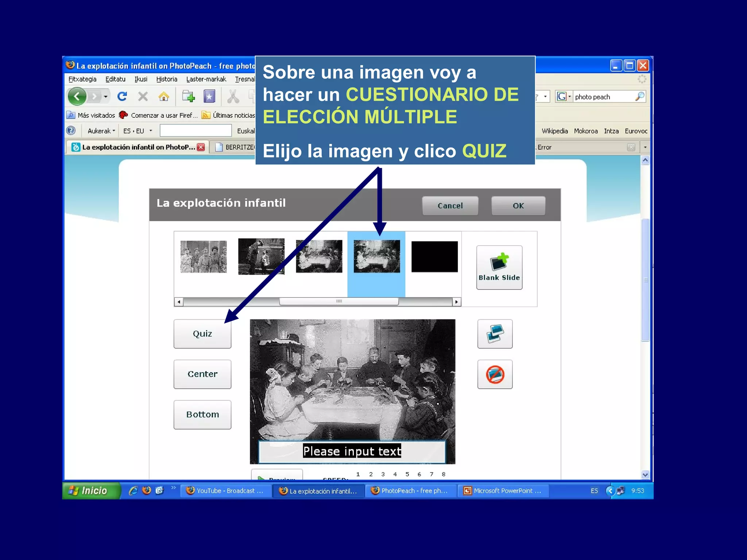Click the page scrollbar up arrow
Image resolution: width=747 pixels, height=560 pixels.
tap(645, 160)
